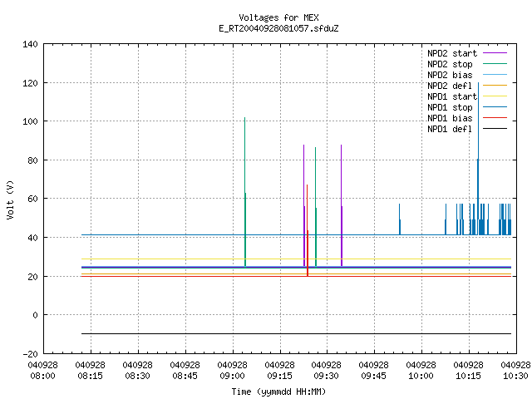Select the file name E_RT20040928081057.sfduZ
This screenshot has width=532, height=399.
(x=278, y=28)
